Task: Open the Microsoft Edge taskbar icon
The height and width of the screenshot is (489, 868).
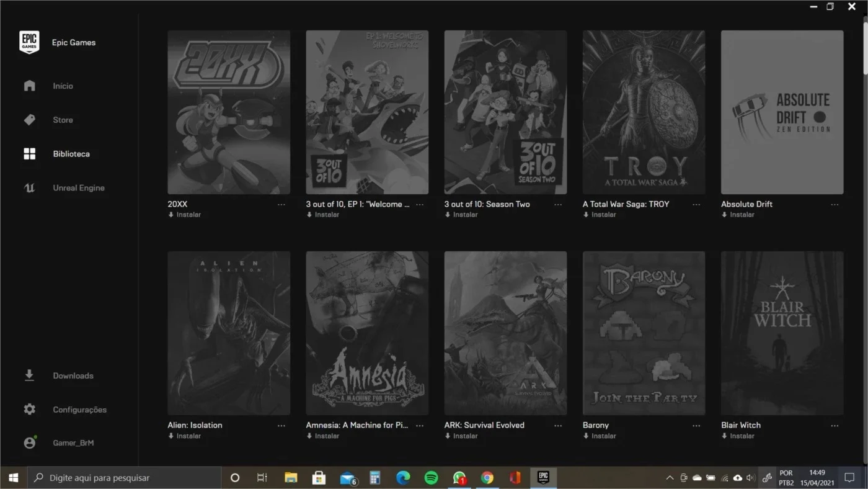Action: (x=403, y=478)
